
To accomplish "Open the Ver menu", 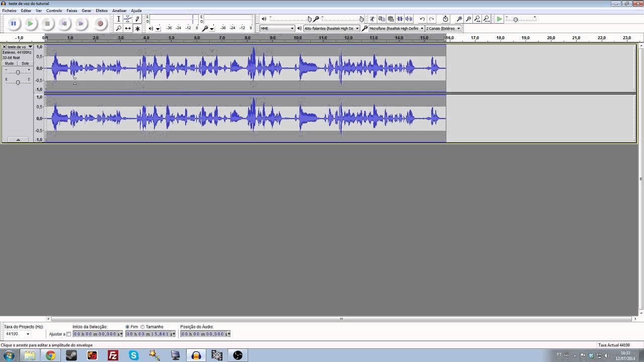I will point(39,11).
